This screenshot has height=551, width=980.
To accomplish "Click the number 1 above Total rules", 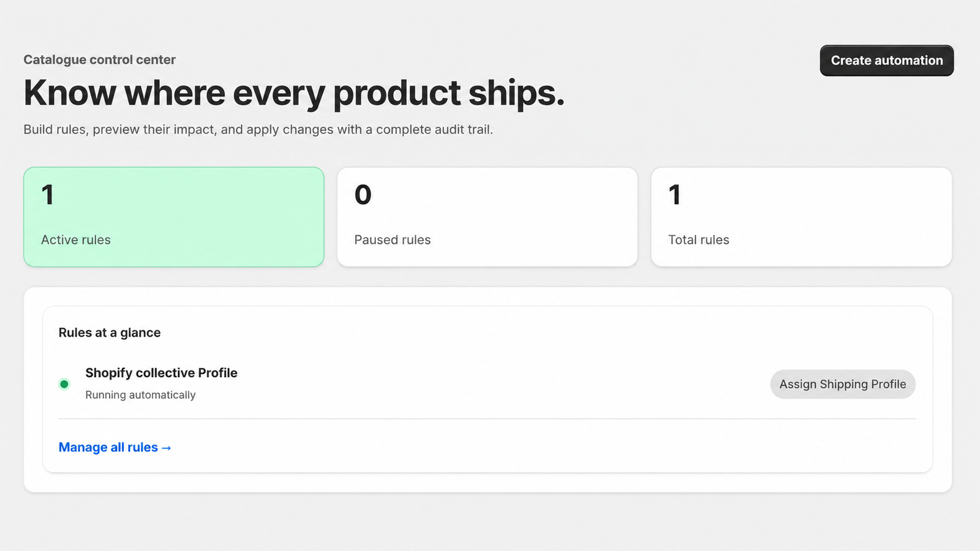I will click(x=675, y=195).
